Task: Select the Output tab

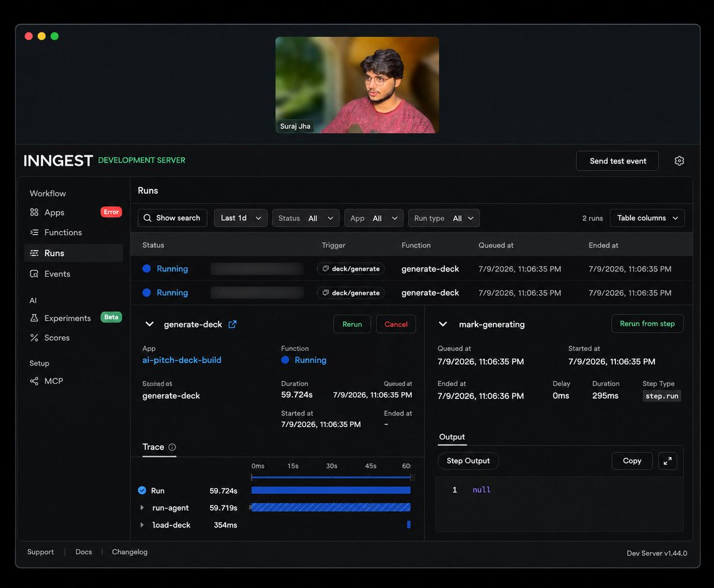Action: (x=452, y=437)
